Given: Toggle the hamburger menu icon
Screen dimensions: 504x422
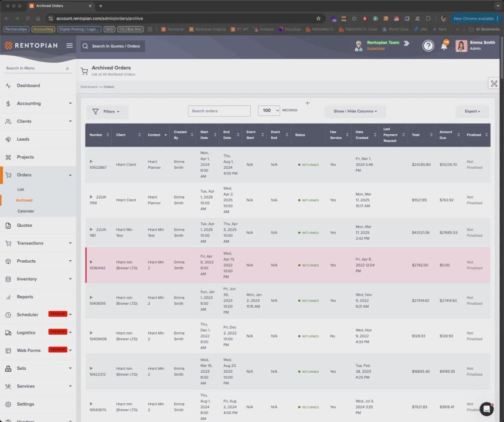Looking at the screenshot, I should (x=69, y=46).
